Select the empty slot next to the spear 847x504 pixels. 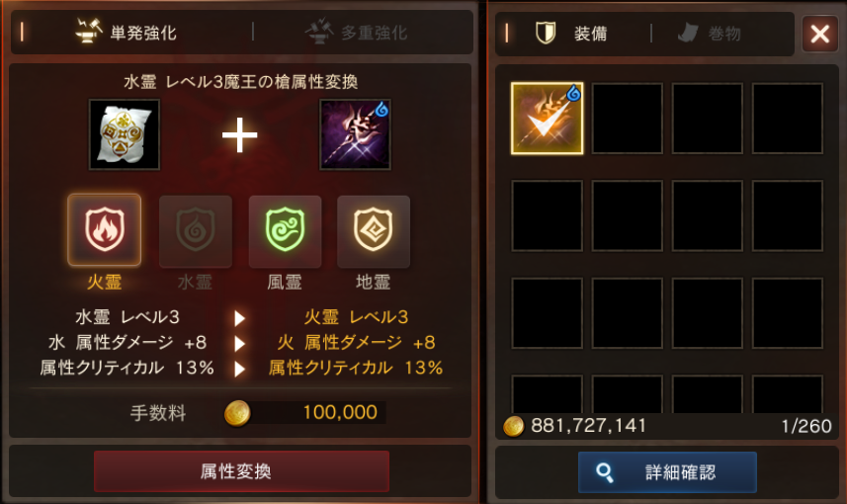(x=628, y=119)
